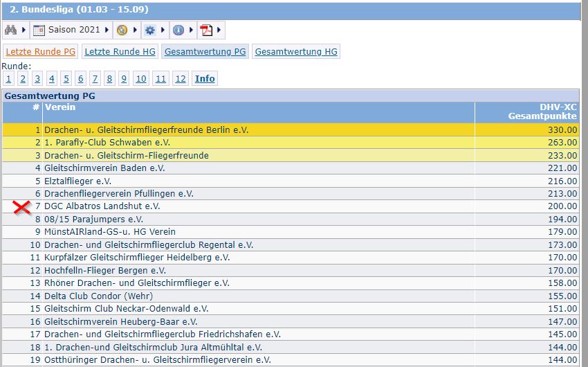Click the 330.00 points value
Screen dimensions: 588x367
562,130
